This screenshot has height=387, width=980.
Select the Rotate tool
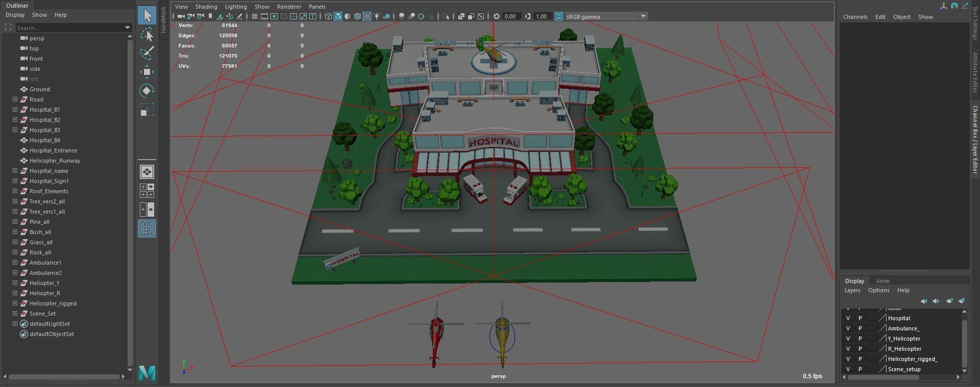pyautogui.click(x=147, y=90)
